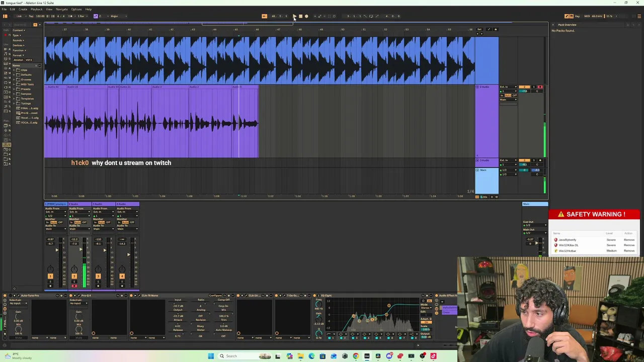
Task: Open the Create menu
Action: (23, 9)
